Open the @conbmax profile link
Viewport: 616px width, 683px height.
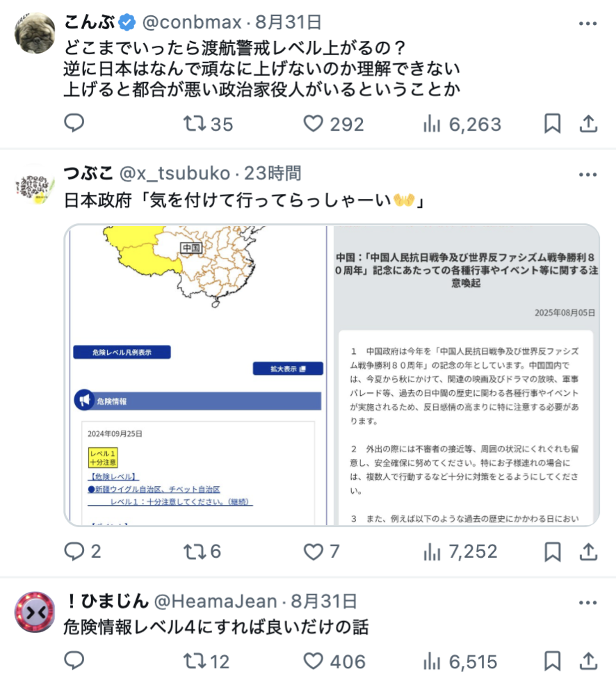pyautogui.click(x=192, y=22)
